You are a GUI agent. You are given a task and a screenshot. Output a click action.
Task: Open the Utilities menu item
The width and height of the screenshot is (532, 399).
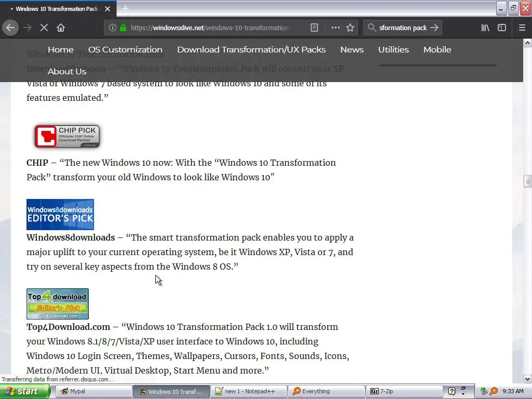394,49
